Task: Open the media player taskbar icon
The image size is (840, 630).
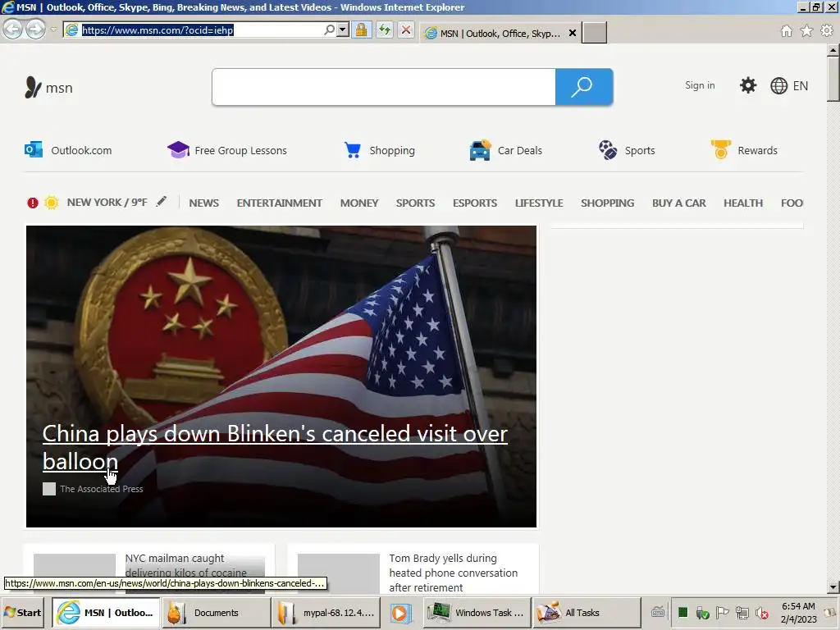Action: coord(400,613)
